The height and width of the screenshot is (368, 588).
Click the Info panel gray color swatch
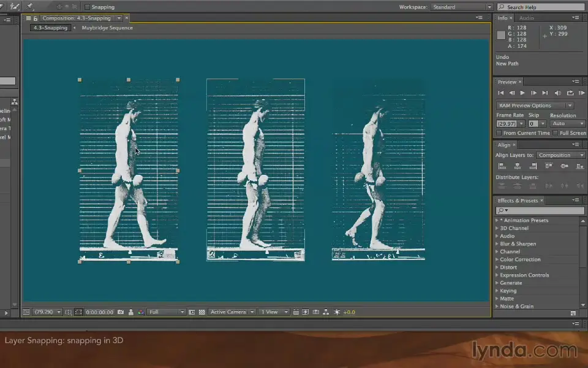(x=501, y=36)
